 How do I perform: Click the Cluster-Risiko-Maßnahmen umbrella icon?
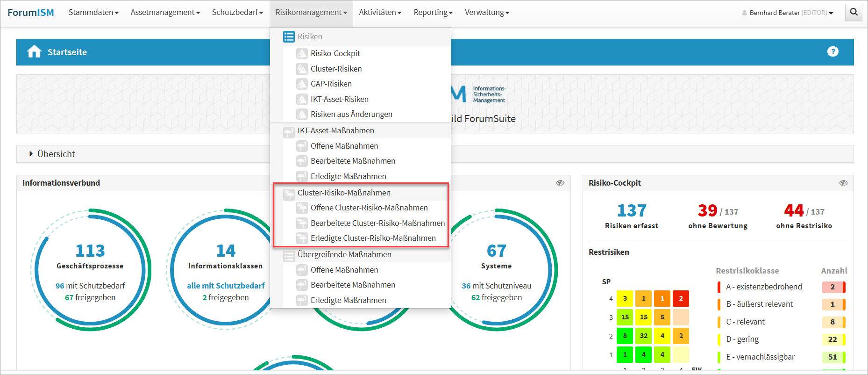289,193
